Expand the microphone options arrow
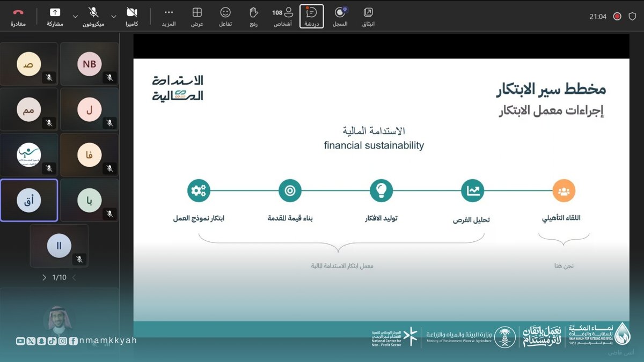Screen dimensions: 644x362 (75, 17)
